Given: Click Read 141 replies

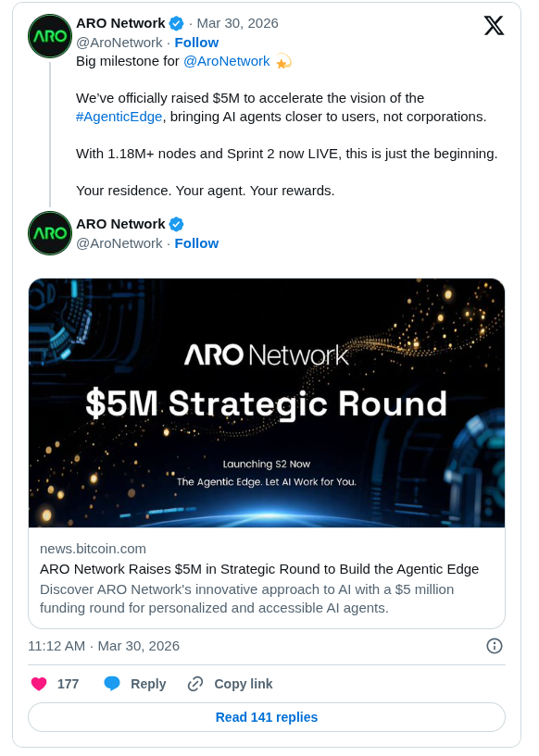Looking at the screenshot, I should 266,717.
